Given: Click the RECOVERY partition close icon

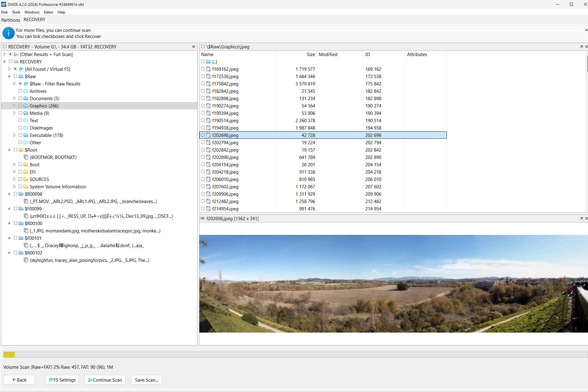Looking at the screenshot, I should (194, 46).
